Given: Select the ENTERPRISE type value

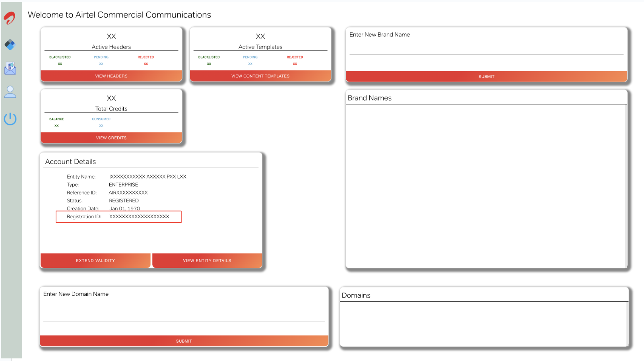Looking at the screenshot, I should [x=124, y=184].
